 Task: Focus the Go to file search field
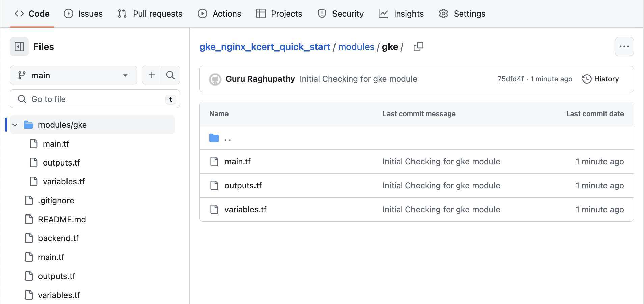click(x=95, y=99)
